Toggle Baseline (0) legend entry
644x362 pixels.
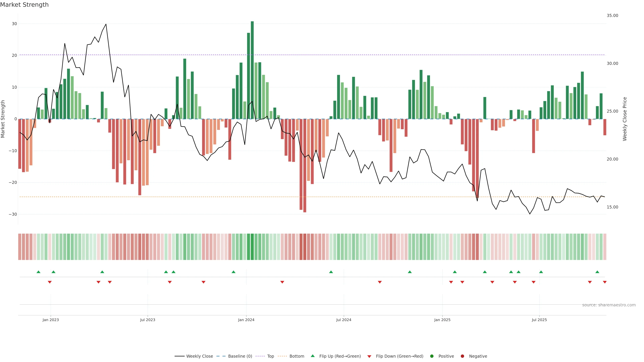click(240, 356)
